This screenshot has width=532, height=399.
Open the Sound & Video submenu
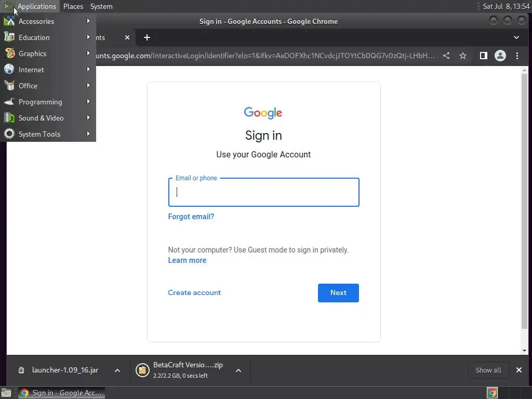[x=48, y=118]
